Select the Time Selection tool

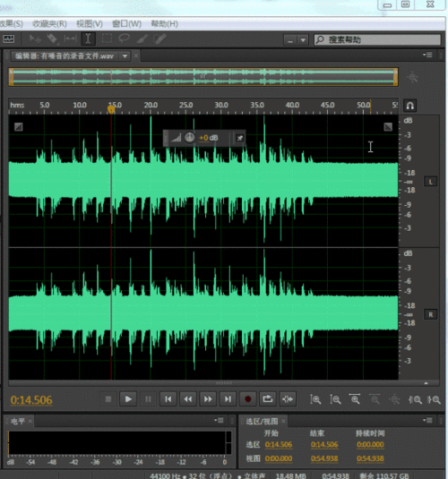coord(88,38)
